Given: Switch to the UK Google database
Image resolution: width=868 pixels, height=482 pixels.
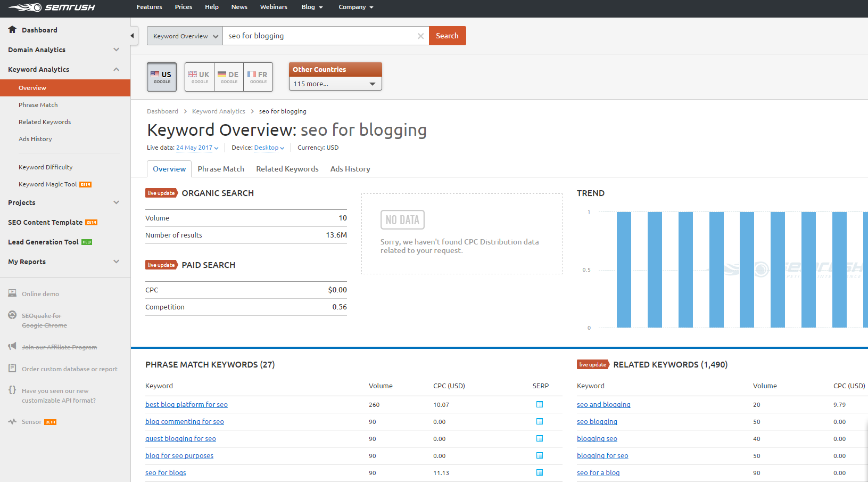Looking at the screenshot, I should pyautogui.click(x=200, y=77).
